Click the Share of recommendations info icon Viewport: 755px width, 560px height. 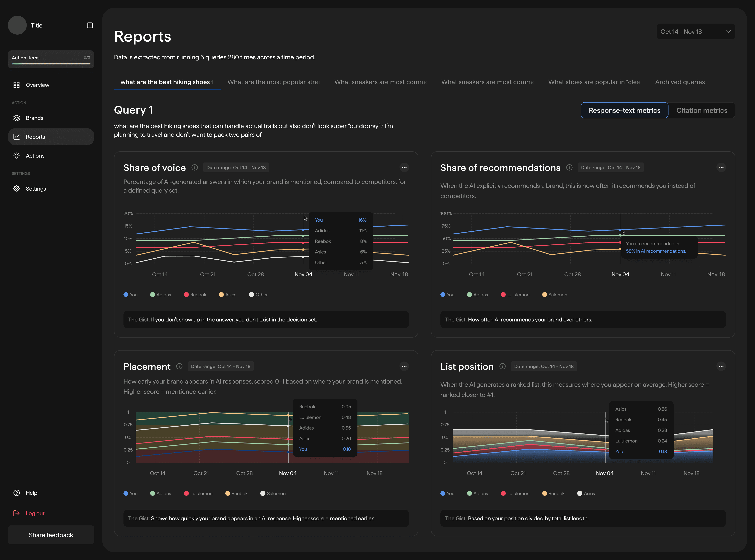click(x=569, y=167)
